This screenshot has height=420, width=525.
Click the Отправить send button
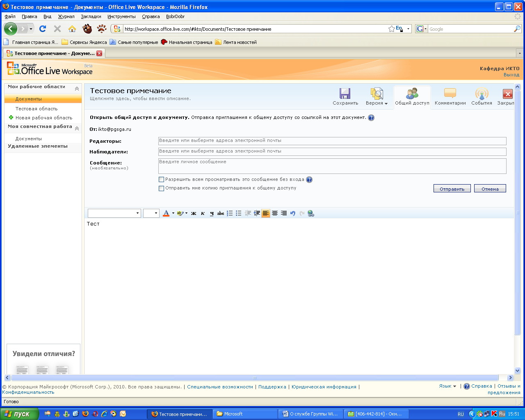click(x=452, y=188)
